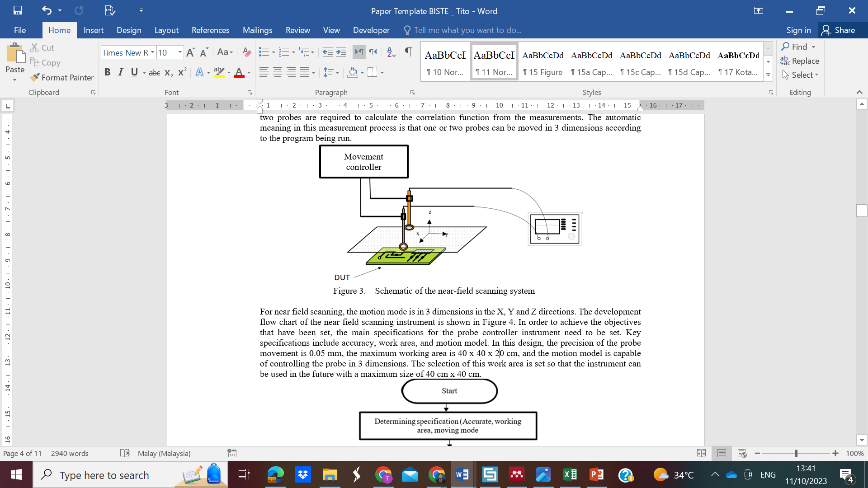The image size is (868, 488).
Task: Click the zoom slider handle
Action: (x=796, y=453)
